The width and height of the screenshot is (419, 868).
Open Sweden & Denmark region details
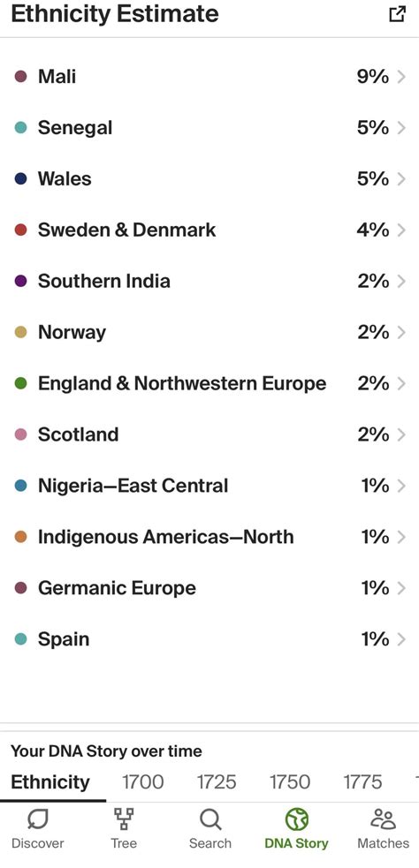pos(209,230)
